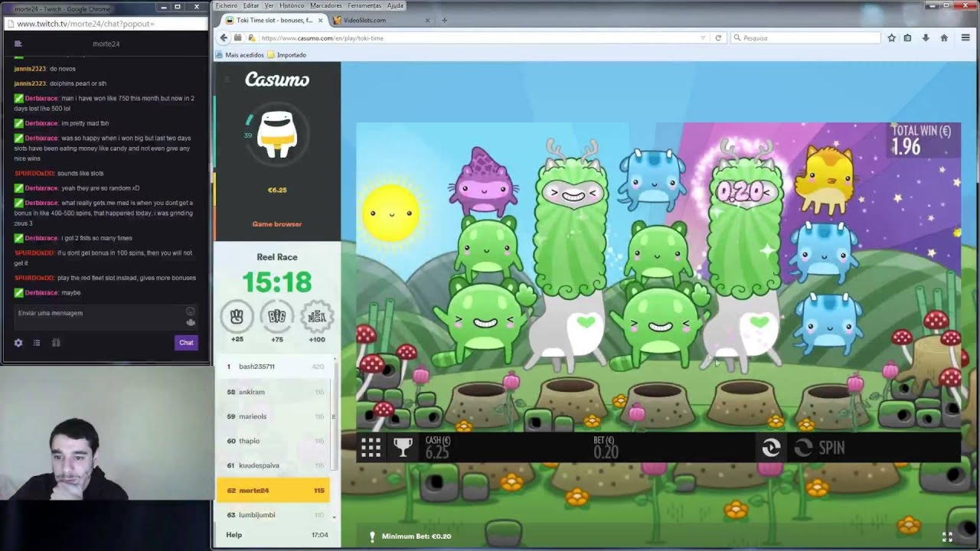Show bookmarks list icon
The width and height of the screenshot is (980, 551).
coord(908,37)
